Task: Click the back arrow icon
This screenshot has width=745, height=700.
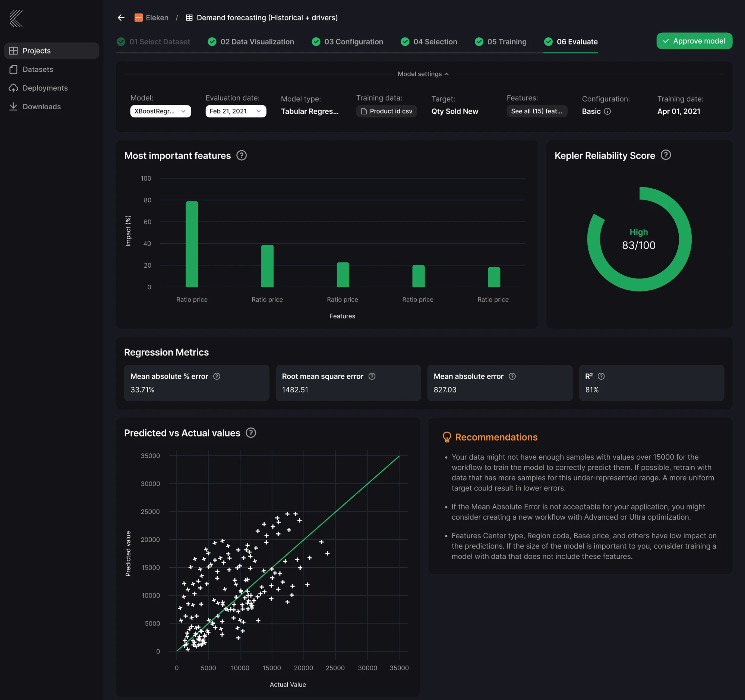Action: point(121,18)
